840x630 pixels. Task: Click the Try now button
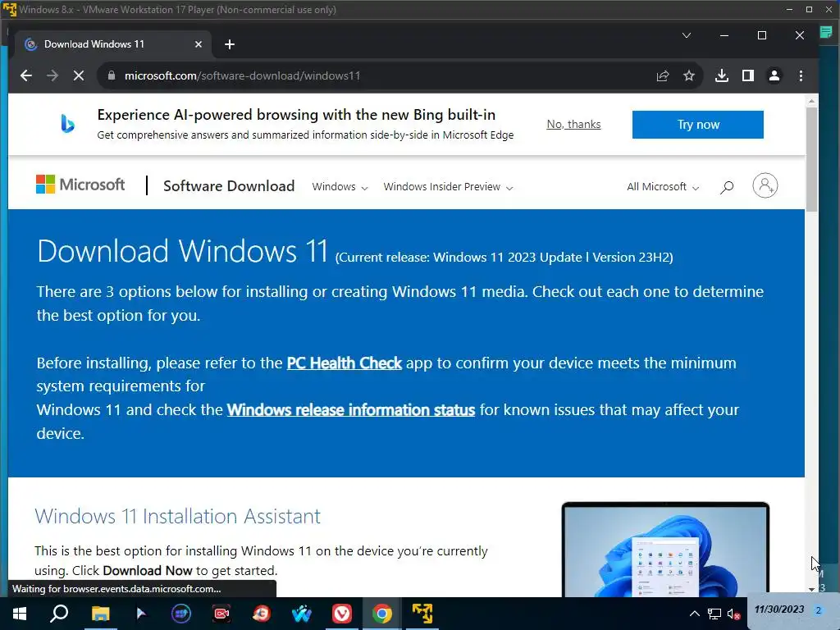[697, 125]
